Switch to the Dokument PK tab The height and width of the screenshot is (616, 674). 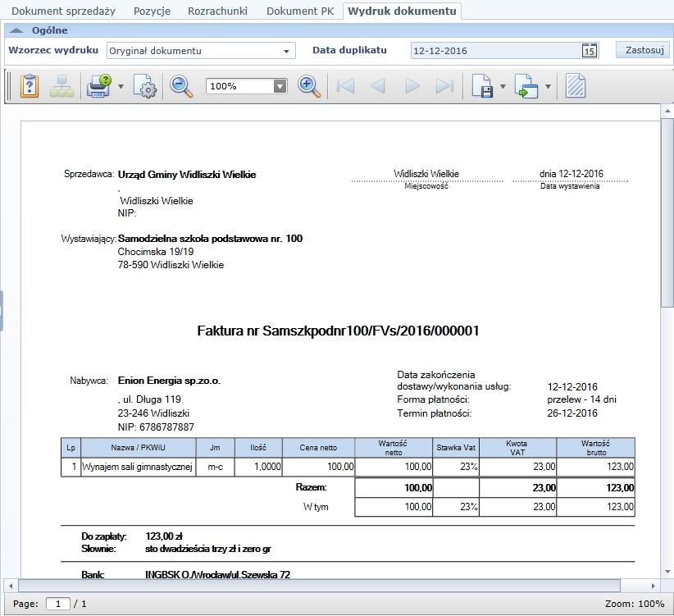(x=300, y=11)
